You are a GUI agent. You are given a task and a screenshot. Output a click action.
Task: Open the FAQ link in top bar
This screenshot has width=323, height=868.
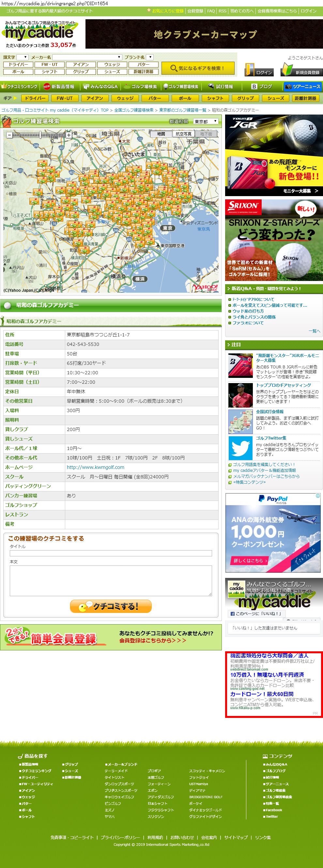pos(211,11)
